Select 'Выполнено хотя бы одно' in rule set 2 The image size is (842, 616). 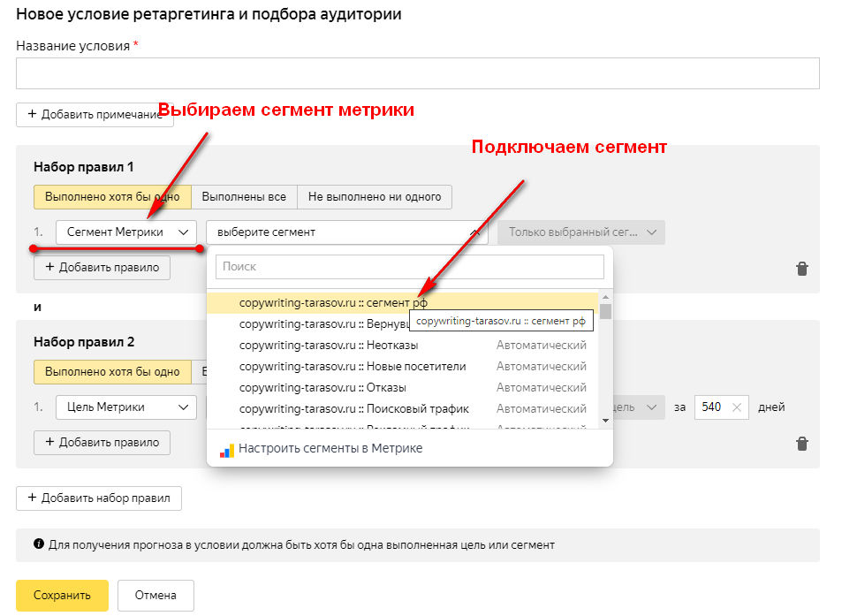click(x=112, y=372)
